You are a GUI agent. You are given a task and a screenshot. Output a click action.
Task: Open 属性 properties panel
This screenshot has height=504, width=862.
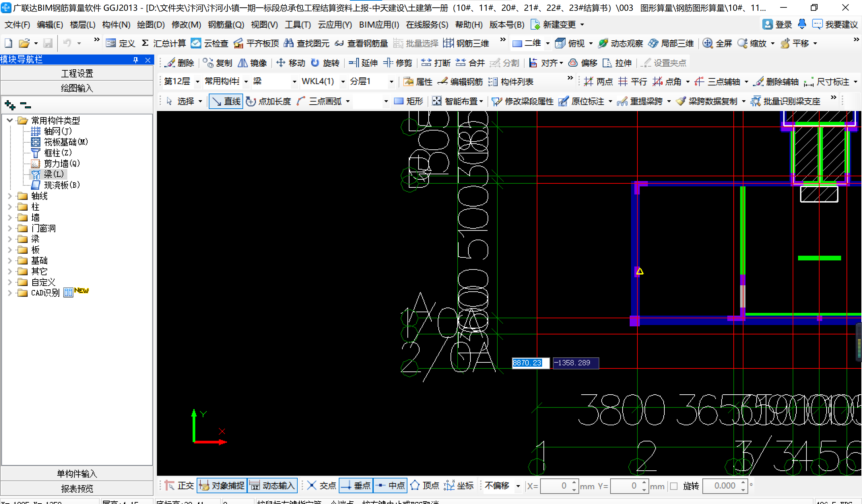click(418, 81)
